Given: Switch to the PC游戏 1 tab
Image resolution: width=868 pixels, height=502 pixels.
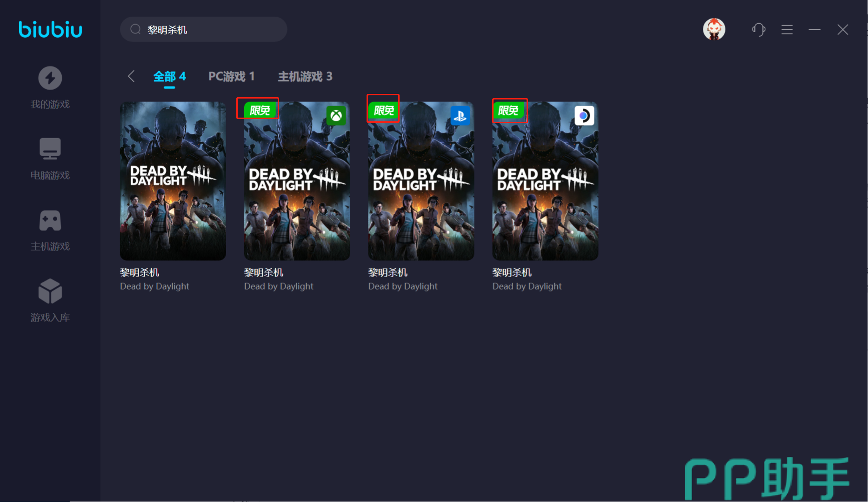Looking at the screenshot, I should pos(231,76).
